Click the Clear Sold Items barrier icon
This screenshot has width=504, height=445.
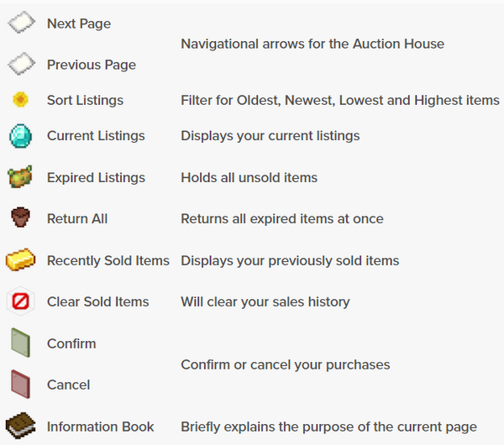(x=20, y=301)
